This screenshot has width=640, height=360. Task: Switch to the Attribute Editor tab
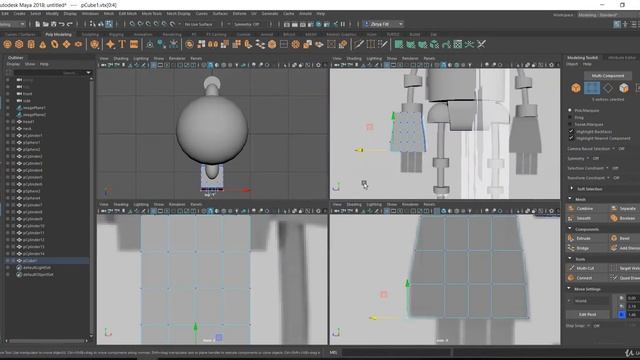tap(622, 58)
